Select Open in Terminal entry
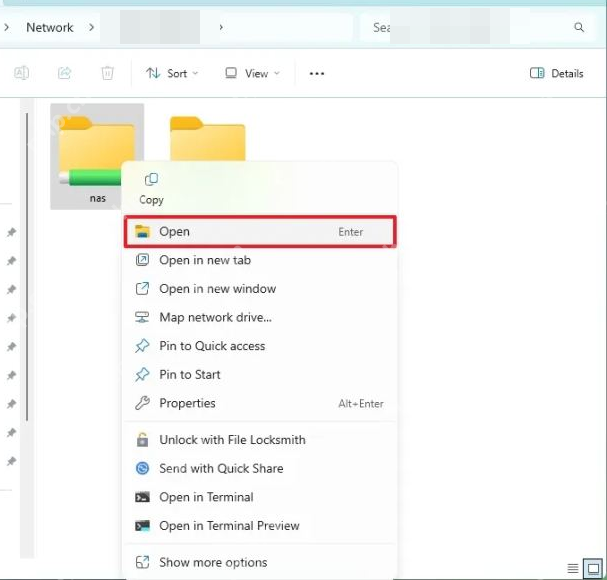 260,497
